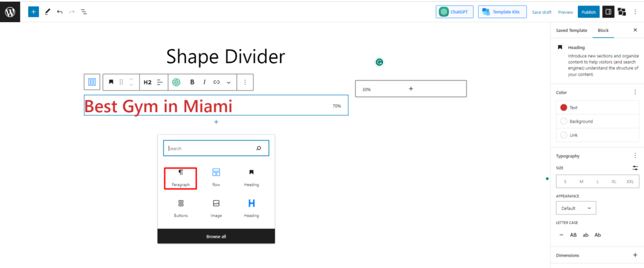
Task: Open the top bar Options three-dot menu
Action: (635, 12)
